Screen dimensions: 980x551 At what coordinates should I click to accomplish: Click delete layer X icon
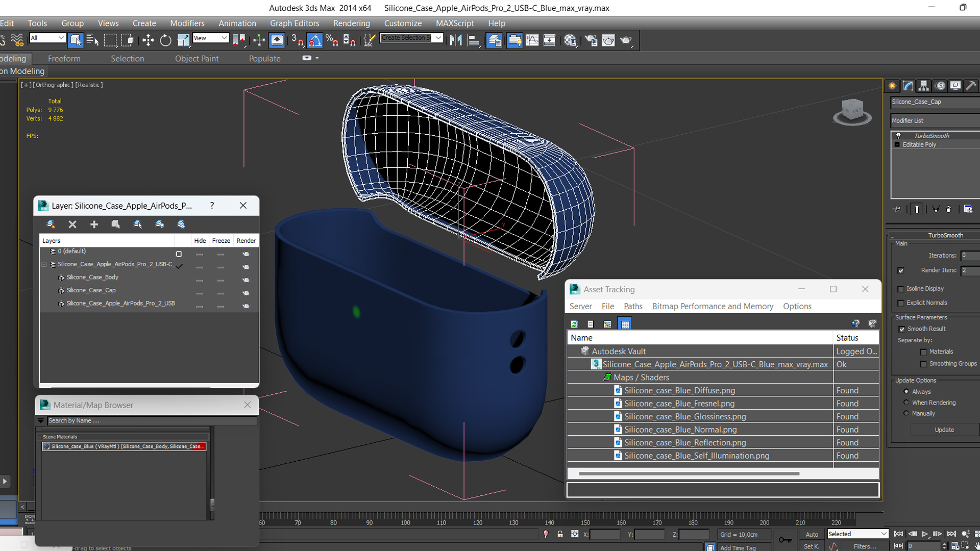72,224
